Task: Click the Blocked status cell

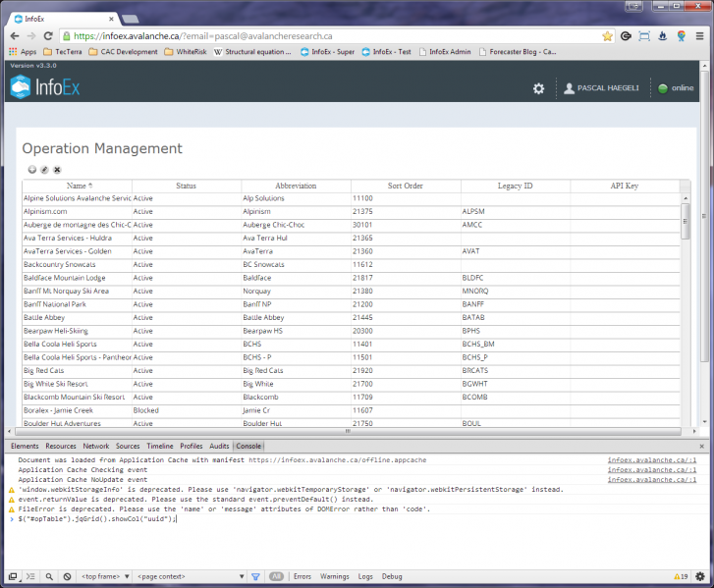Action: [187, 410]
